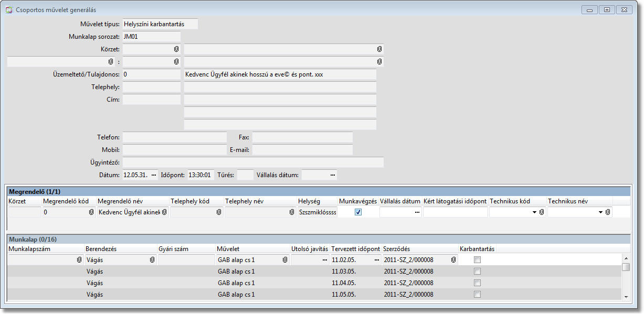The height and width of the screenshot is (315, 644).
Task: Click the Telefon input field
Action: 174,137
